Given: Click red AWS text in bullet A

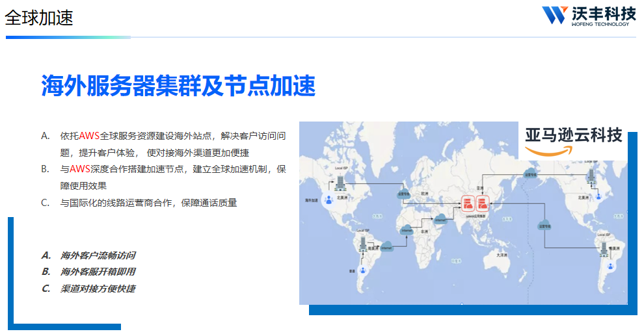Looking at the screenshot, I should click(89, 136).
